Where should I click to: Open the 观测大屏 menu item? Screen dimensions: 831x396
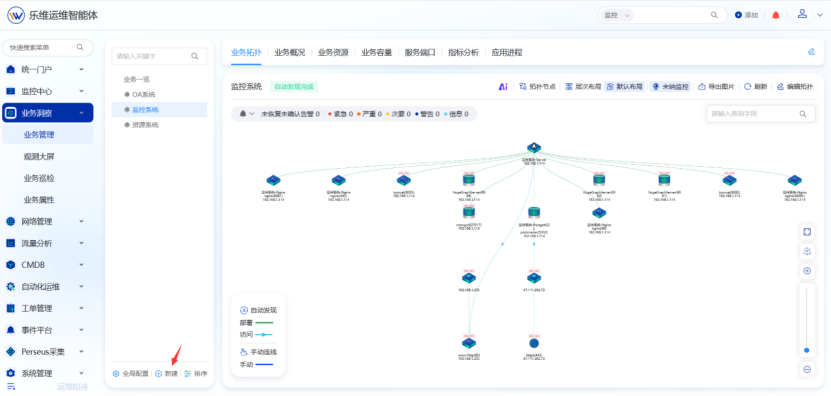(39, 156)
